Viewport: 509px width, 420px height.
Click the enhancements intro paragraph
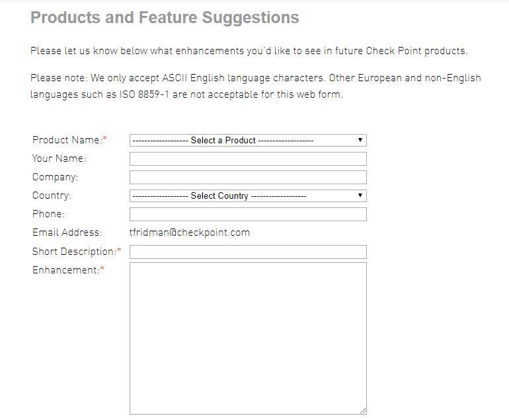(249, 51)
